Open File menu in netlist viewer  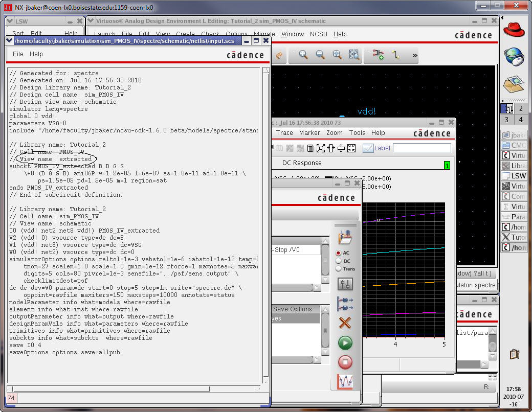click(x=18, y=54)
